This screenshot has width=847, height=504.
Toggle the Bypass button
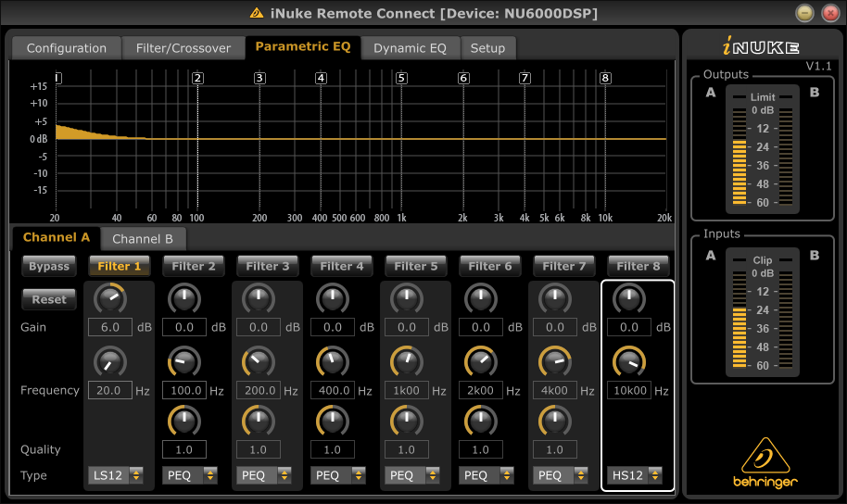tap(49, 266)
